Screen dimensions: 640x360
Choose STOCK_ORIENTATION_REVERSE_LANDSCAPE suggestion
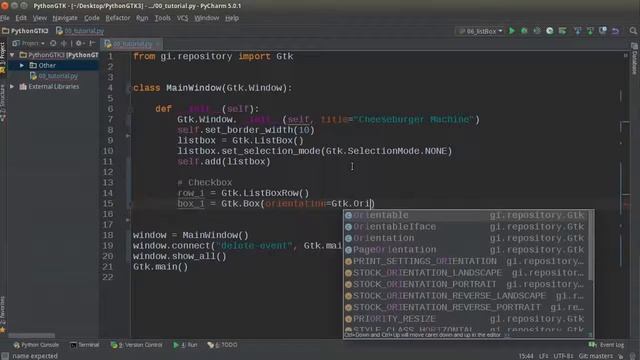(465, 296)
